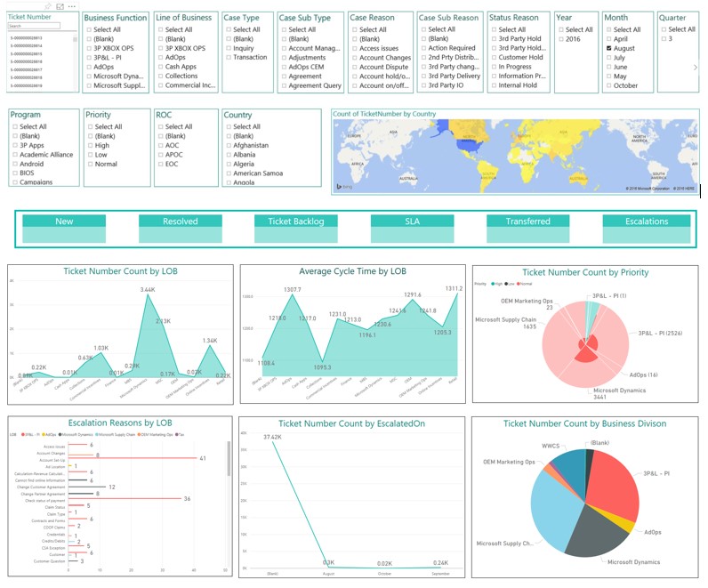The height and width of the screenshot is (588, 708).
Task: Tick Adjustments in Case Sub Type
Action: [x=285, y=57]
